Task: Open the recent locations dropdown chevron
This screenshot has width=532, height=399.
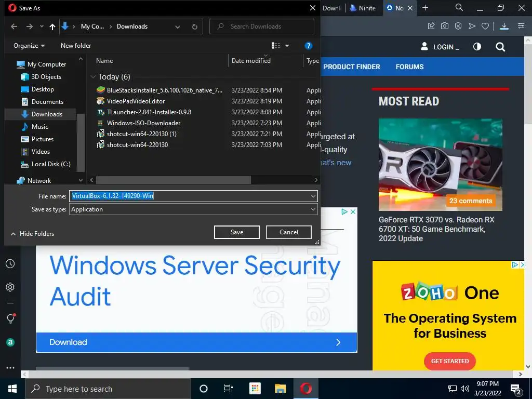Action: pos(42,26)
